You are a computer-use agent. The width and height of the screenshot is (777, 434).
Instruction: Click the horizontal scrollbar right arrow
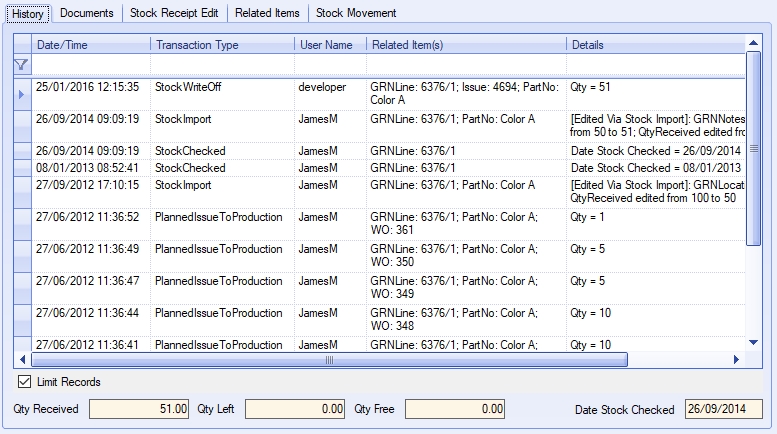coord(738,359)
